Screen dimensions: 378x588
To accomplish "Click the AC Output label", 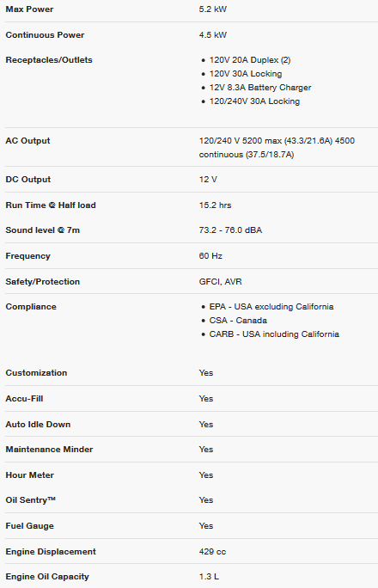I will click(27, 141).
